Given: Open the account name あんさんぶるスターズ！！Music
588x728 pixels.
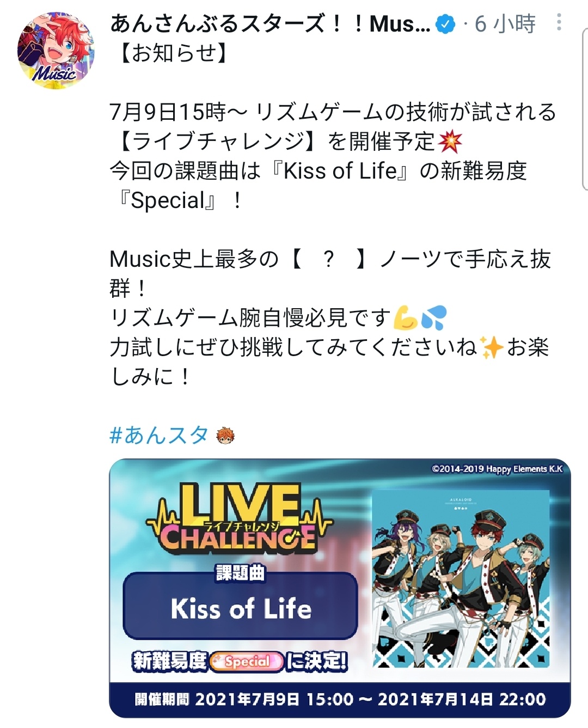Looking at the screenshot, I should click(270, 24).
